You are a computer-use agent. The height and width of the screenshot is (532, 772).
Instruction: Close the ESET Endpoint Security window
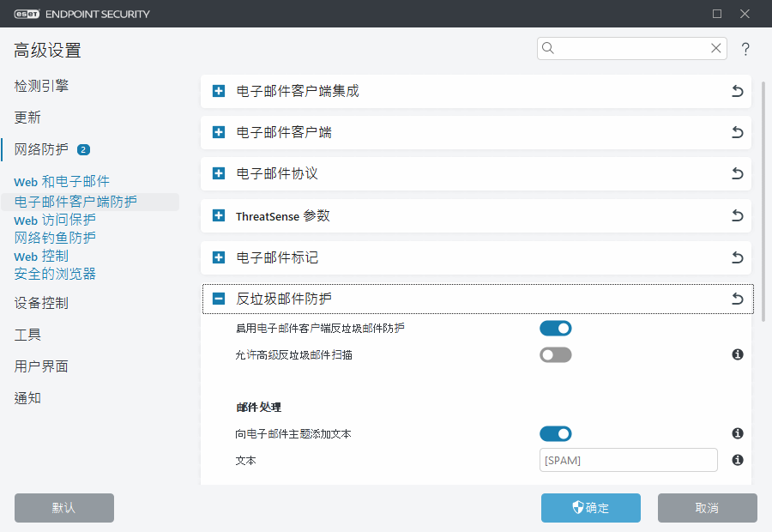(745, 14)
